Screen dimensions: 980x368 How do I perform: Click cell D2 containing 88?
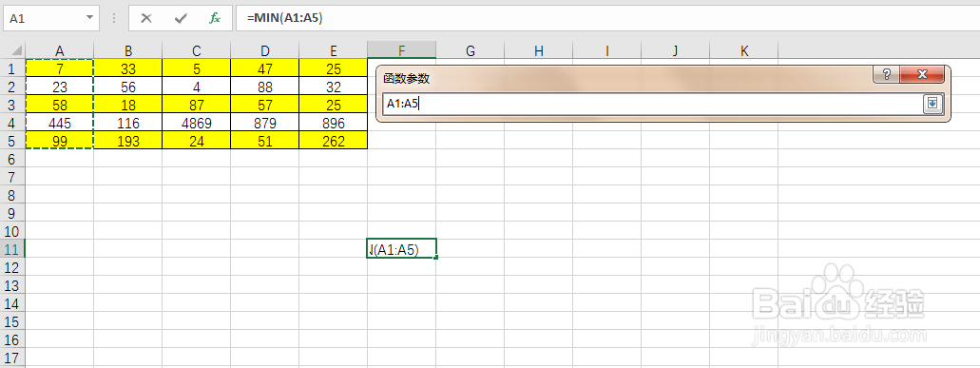click(265, 87)
